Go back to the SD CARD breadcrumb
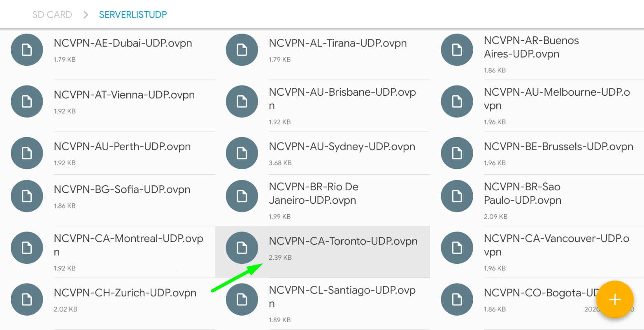This screenshot has width=644, height=330. click(52, 15)
